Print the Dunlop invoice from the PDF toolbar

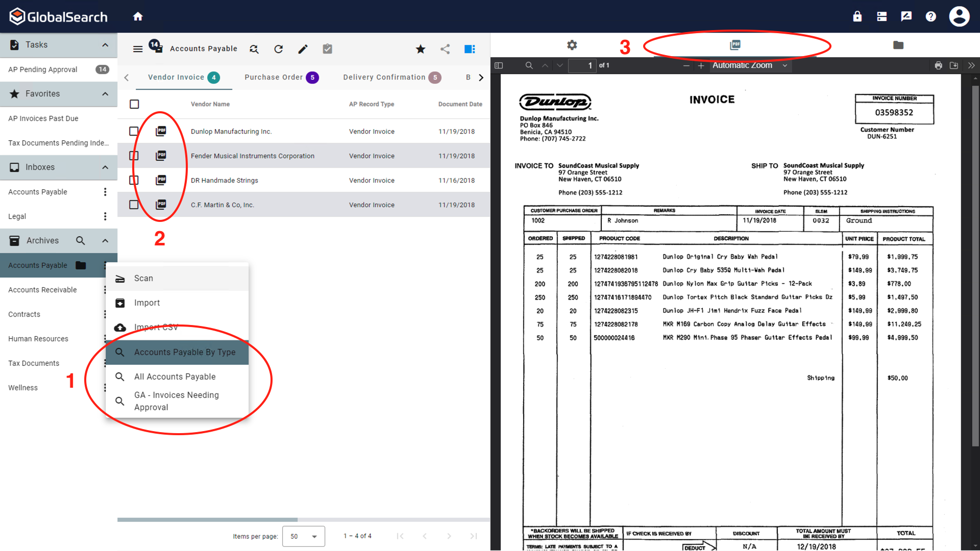(938, 65)
